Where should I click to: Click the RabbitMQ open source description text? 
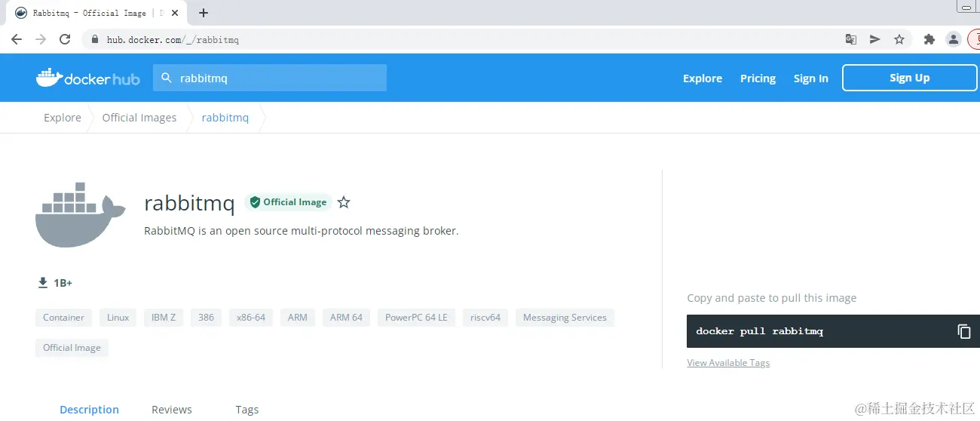click(302, 231)
